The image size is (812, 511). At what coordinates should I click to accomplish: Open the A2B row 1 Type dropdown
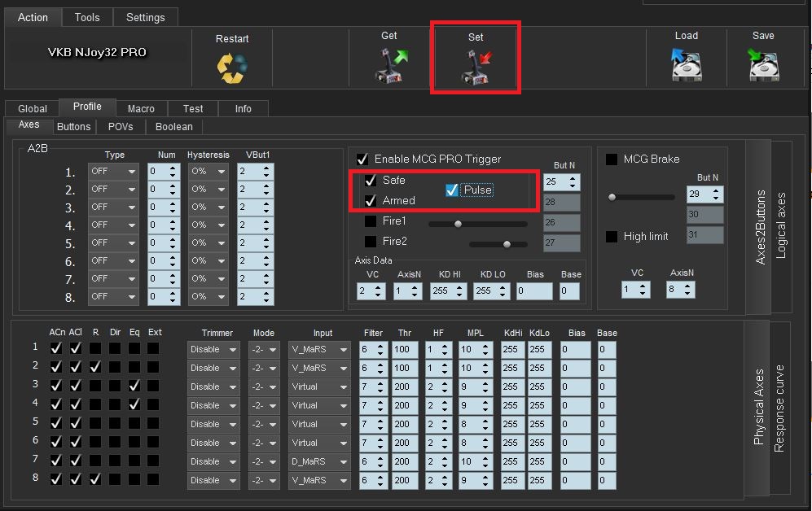[113, 172]
